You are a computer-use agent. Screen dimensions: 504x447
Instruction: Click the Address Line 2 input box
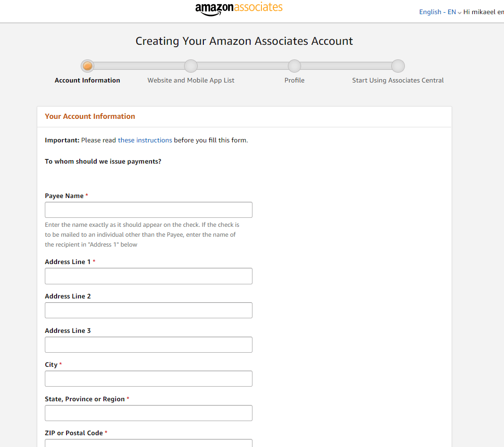point(148,310)
